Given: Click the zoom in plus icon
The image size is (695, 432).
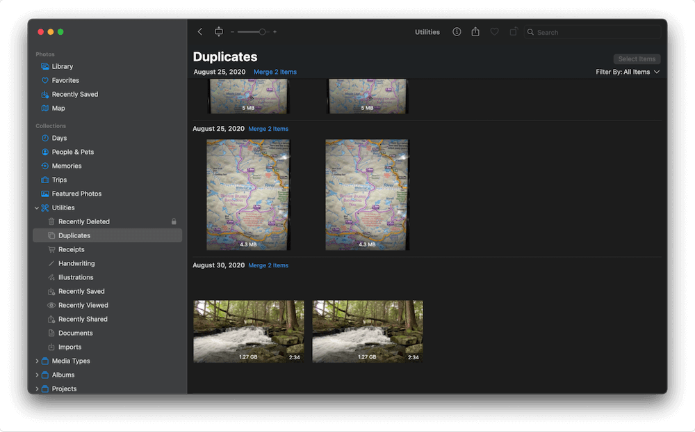Looking at the screenshot, I should [x=275, y=32].
